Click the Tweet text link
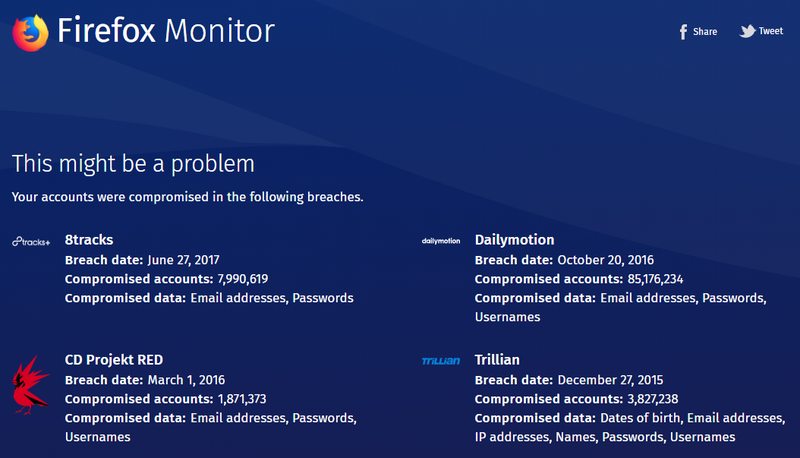Screen dimensions: 800x458 tap(770, 31)
